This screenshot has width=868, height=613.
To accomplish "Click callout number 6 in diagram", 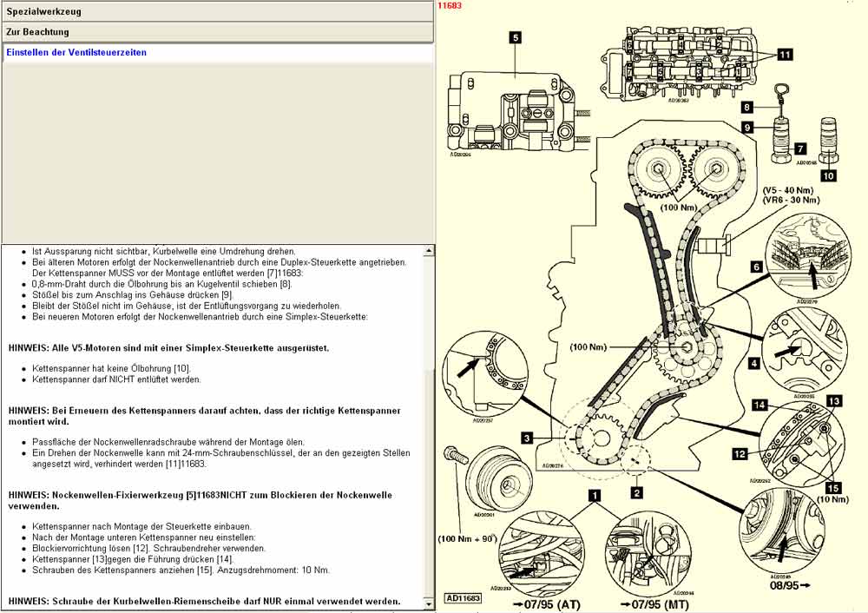I will 756,268.
